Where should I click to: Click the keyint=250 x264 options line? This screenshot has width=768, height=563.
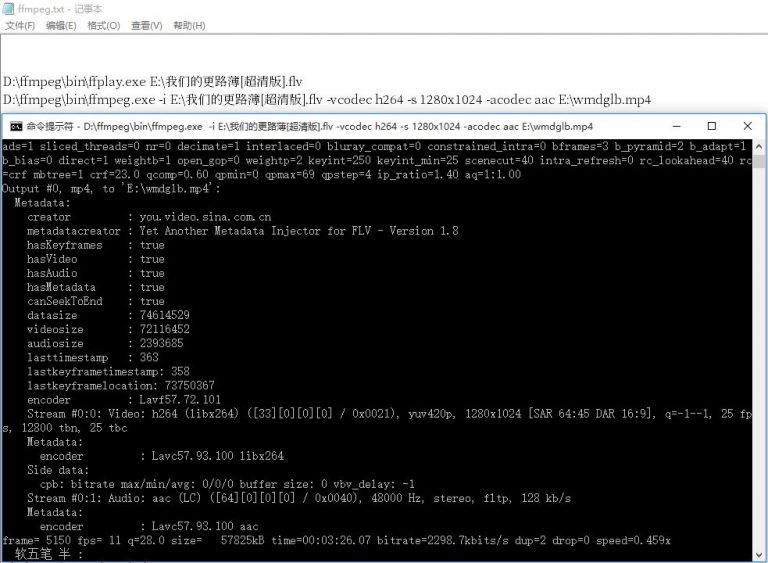click(x=377, y=160)
